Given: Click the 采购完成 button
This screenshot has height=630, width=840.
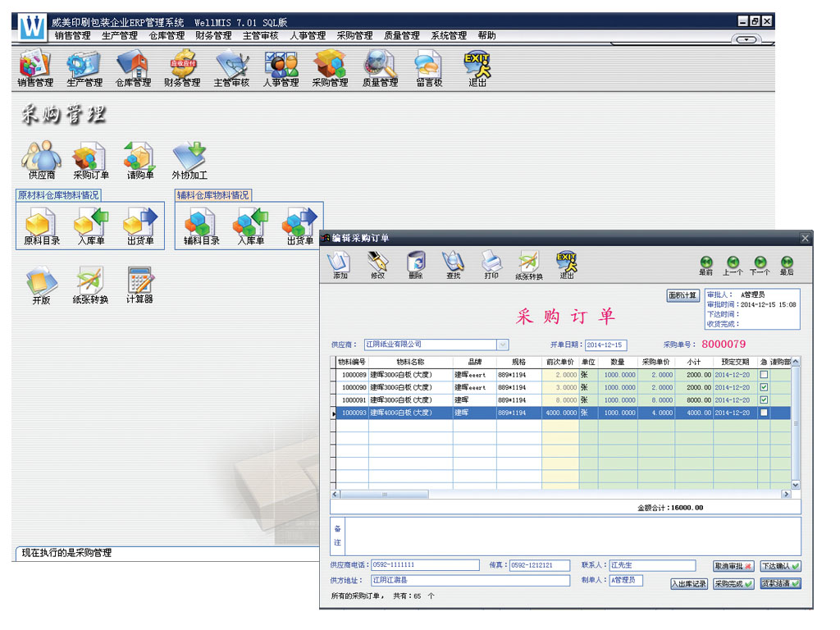Looking at the screenshot, I should (733, 583).
